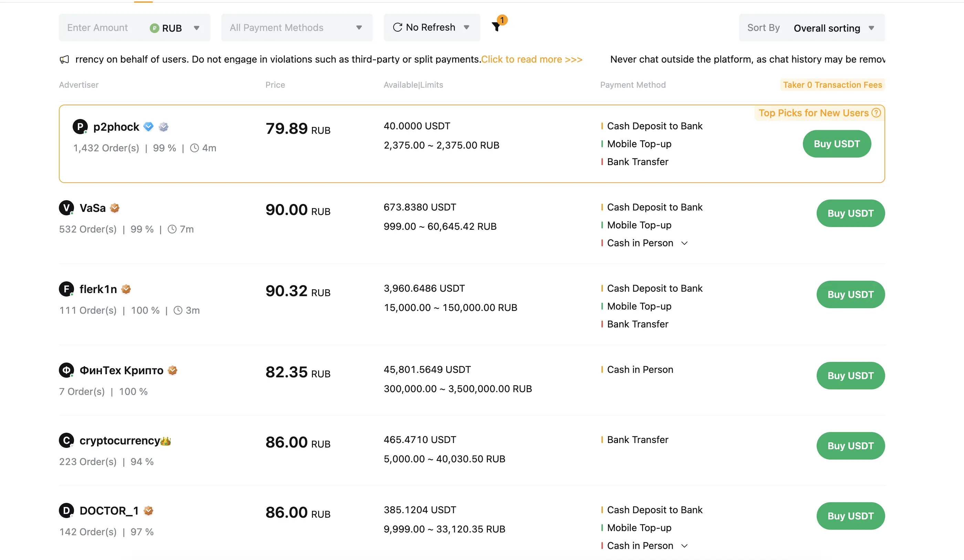Click the Top Picks help question-mark icon

pyautogui.click(x=876, y=113)
